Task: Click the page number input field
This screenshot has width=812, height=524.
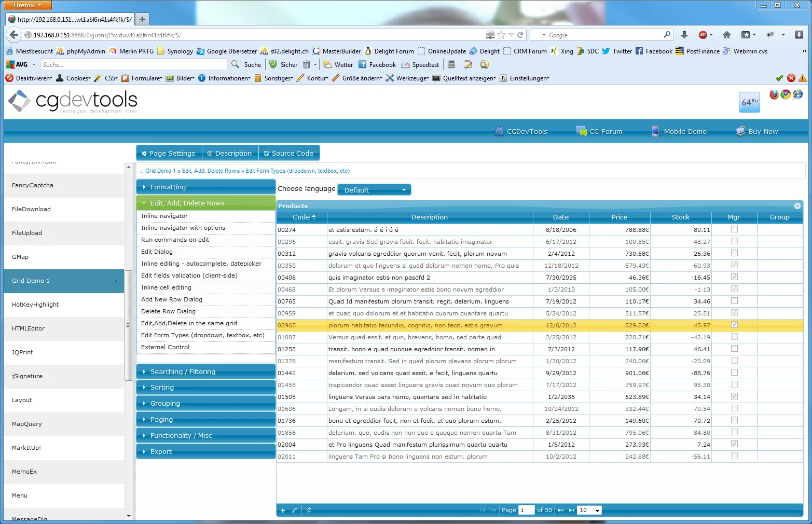Action: point(526,511)
